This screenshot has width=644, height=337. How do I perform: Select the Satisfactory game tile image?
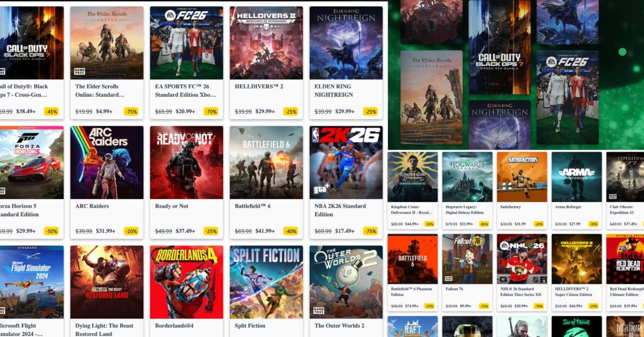tap(522, 177)
